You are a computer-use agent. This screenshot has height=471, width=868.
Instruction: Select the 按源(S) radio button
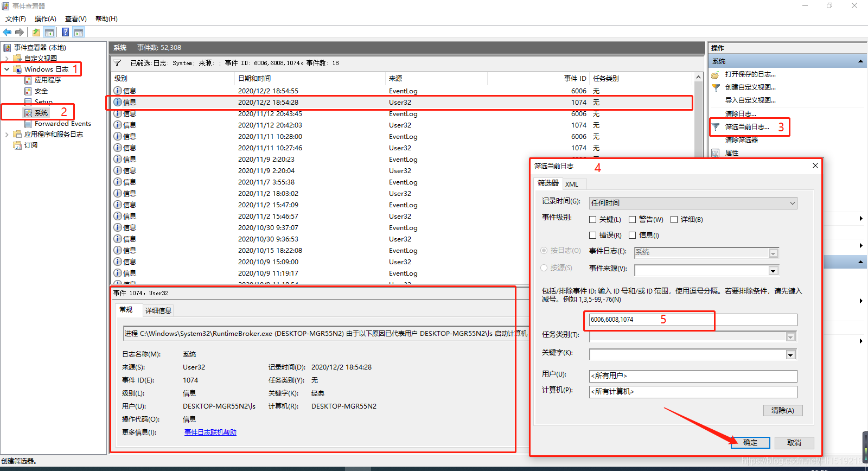(544, 268)
